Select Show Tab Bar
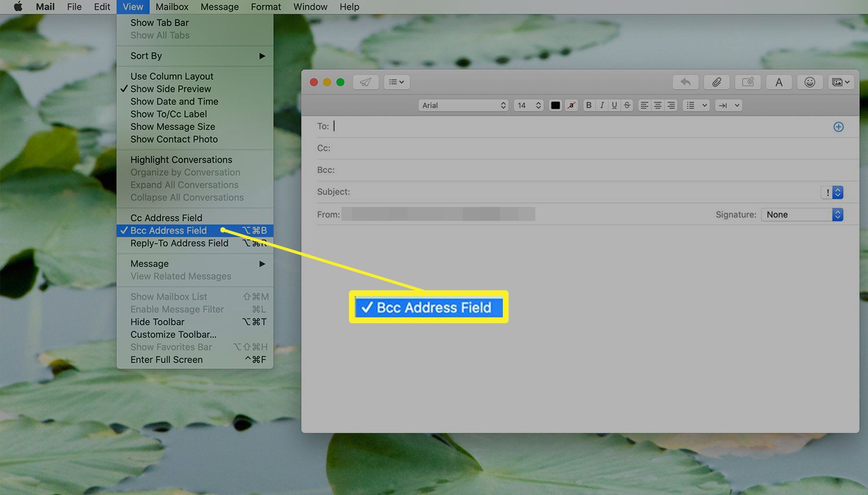 click(195, 23)
